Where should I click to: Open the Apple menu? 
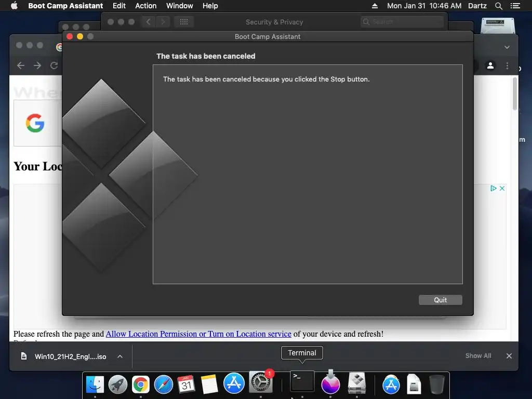pos(14,6)
